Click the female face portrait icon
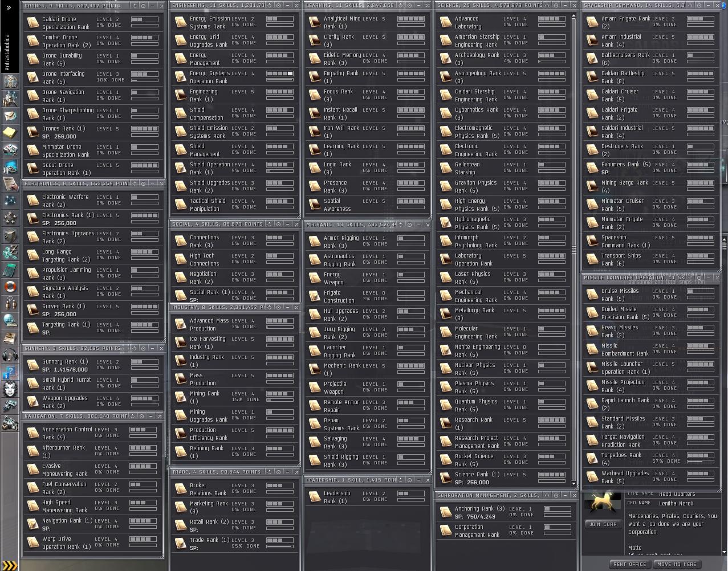 pos(10,389)
